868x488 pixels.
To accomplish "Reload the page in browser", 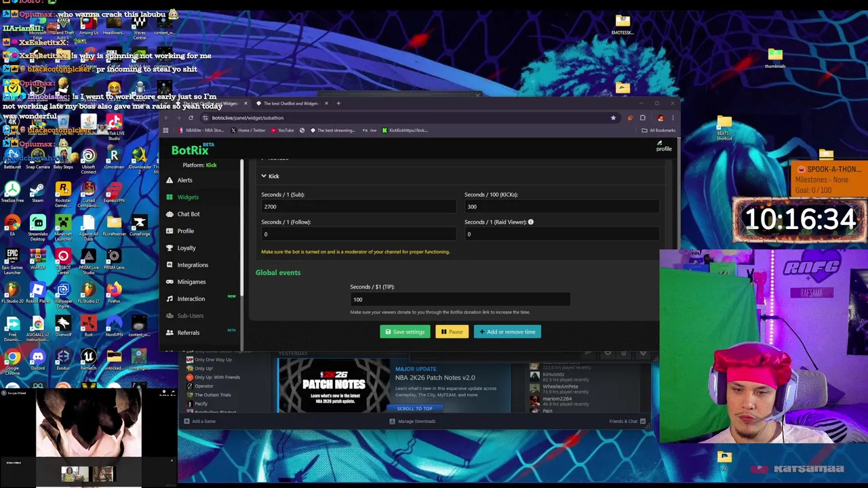I will tap(191, 118).
